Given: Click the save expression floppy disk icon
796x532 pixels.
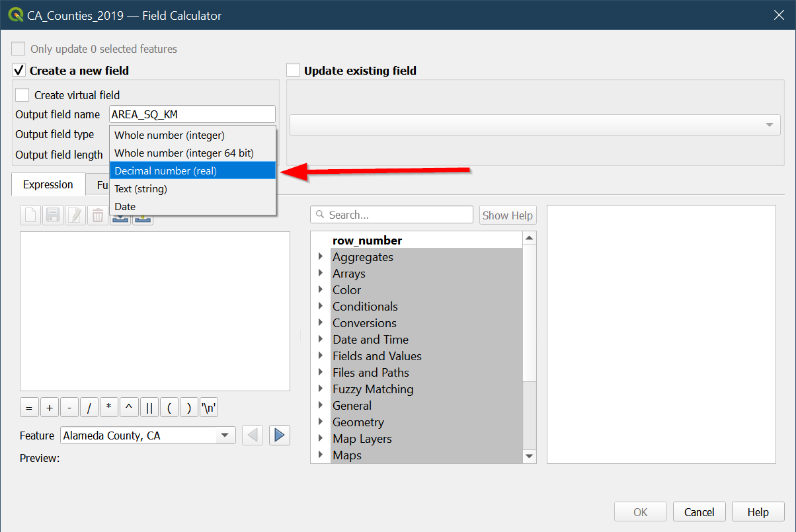Looking at the screenshot, I should [x=54, y=215].
